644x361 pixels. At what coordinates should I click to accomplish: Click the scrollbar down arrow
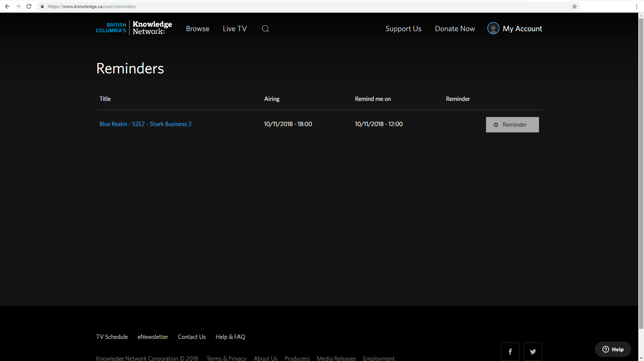click(641, 358)
